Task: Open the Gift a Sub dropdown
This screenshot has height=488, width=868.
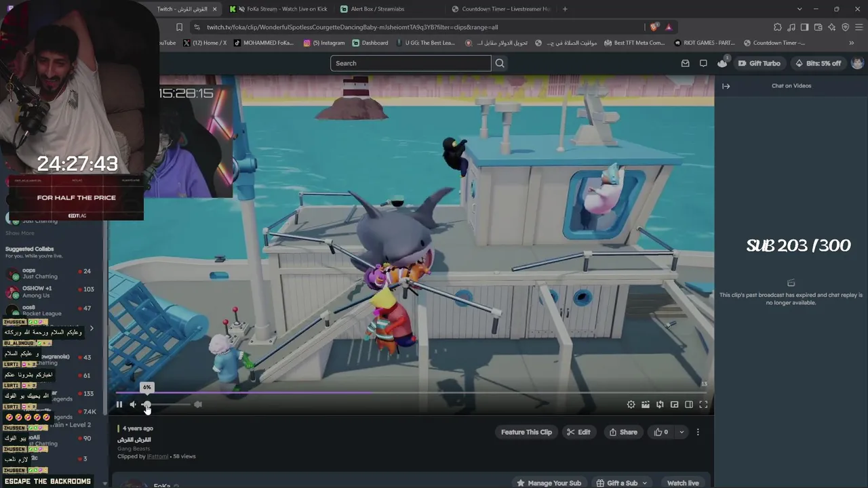Action: (621, 483)
